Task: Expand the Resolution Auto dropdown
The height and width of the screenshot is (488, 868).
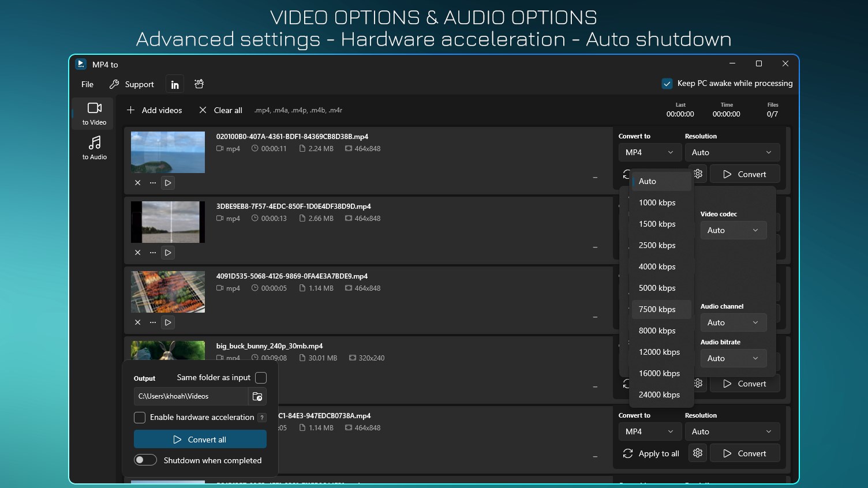Action: [x=732, y=152]
